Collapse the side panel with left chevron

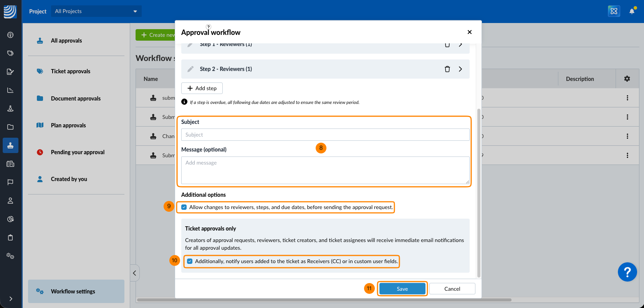pyautogui.click(x=134, y=273)
